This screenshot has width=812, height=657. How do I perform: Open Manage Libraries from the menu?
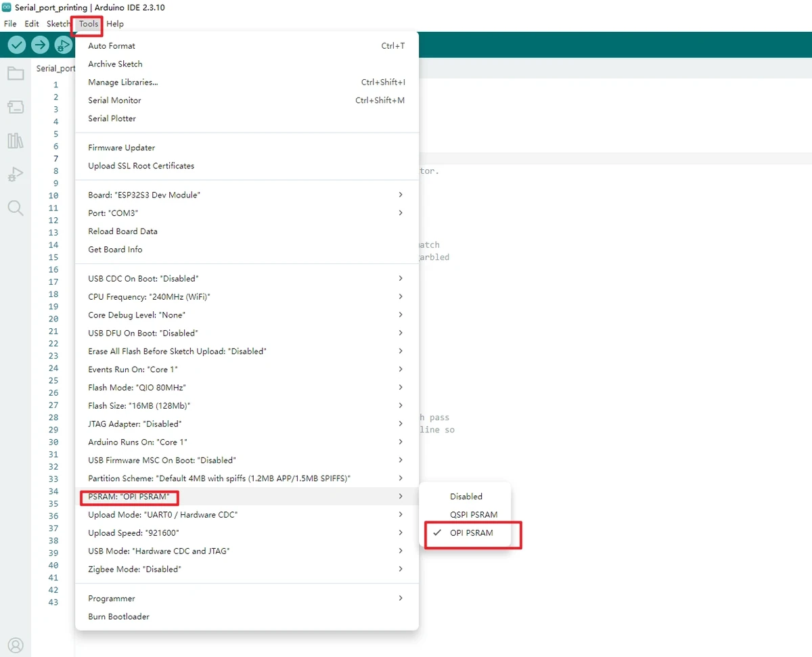coord(247,83)
